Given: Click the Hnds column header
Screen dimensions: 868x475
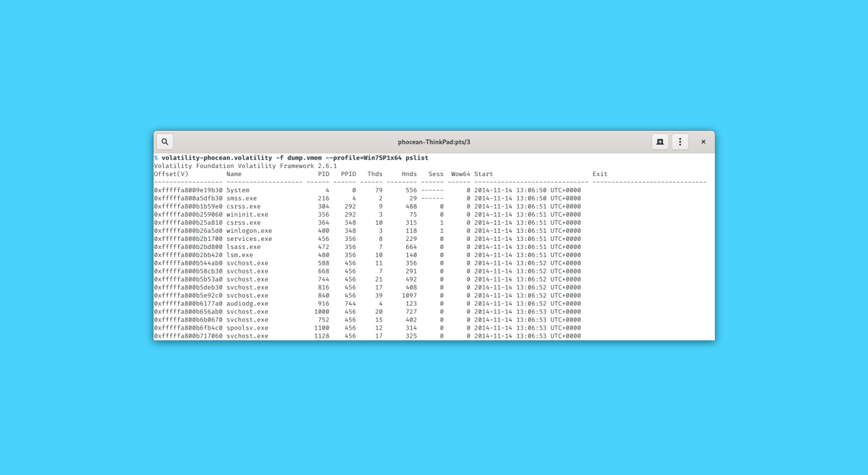Looking at the screenshot, I should click(409, 174).
